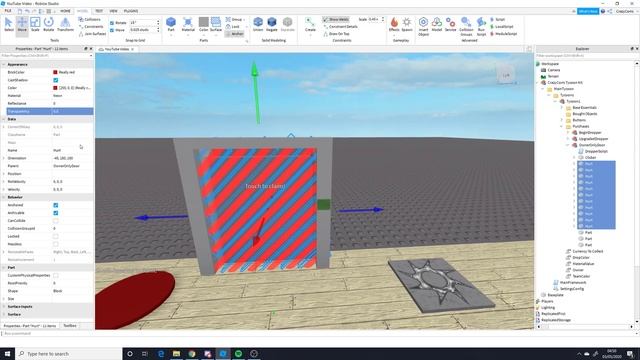Click the Group button in Parts group
640x360 pixels.
[x=234, y=19]
